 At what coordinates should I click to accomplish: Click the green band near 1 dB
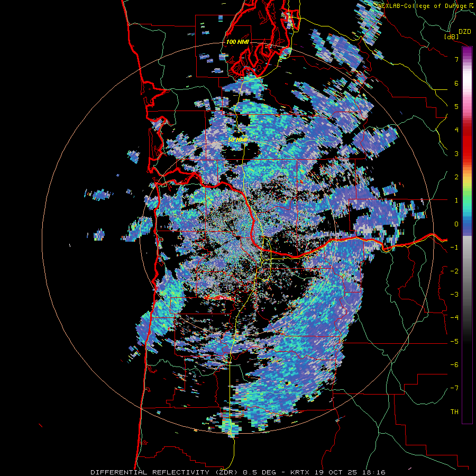pyautogui.click(x=467, y=199)
